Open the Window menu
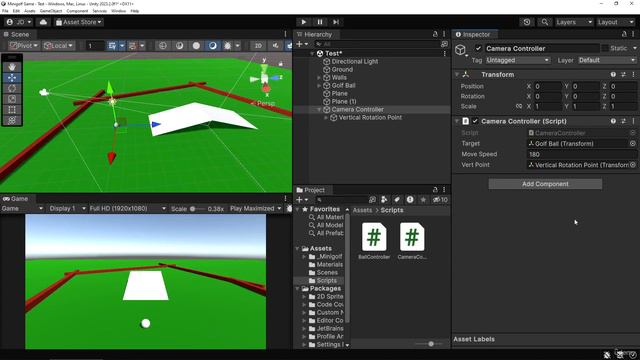Image resolution: width=640 pixels, height=360 pixels. coord(118,11)
